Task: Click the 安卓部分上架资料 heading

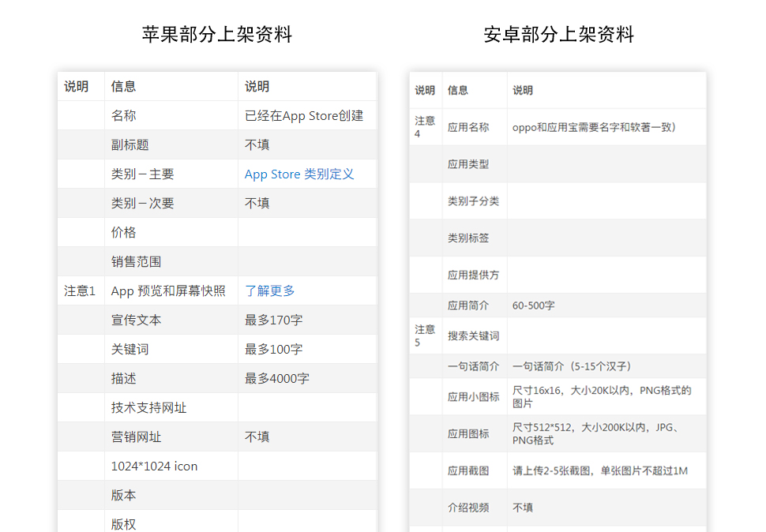Action: click(x=558, y=35)
